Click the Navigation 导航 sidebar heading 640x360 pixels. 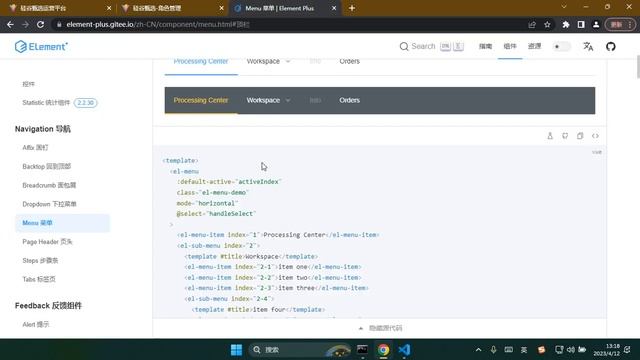[x=43, y=129]
